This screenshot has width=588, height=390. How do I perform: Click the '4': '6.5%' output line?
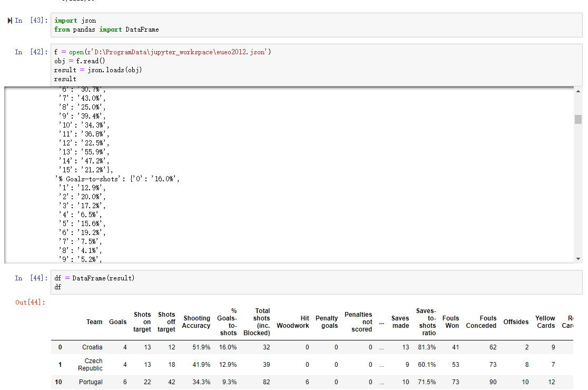tap(80, 215)
